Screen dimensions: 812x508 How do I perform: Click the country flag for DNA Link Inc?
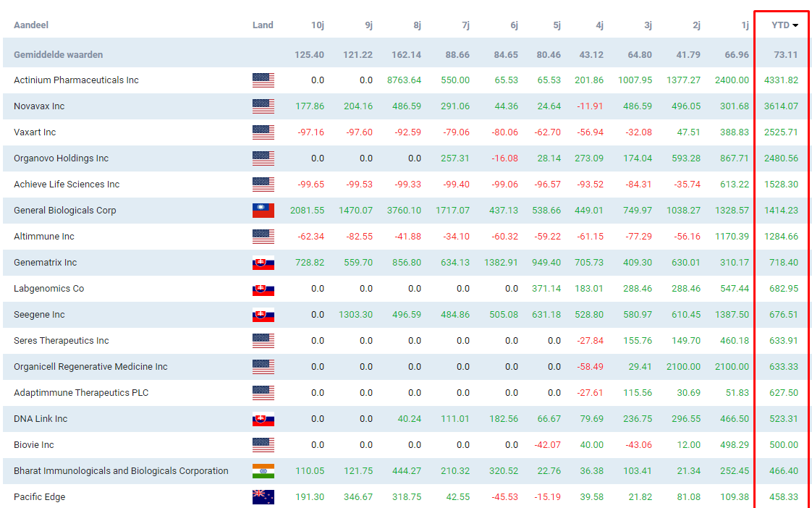point(263,419)
